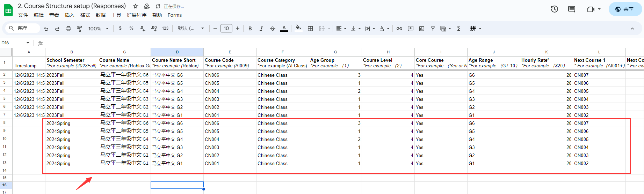
Task: Open the 100% zoom dropdown
Action: pyautogui.click(x=98, y=29)
